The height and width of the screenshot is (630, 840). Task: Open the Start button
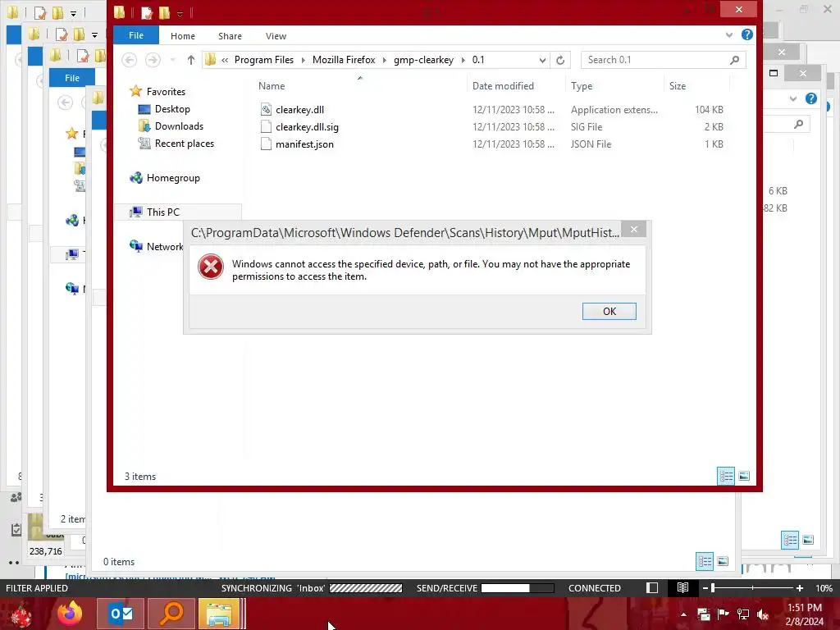click(21, 614)
